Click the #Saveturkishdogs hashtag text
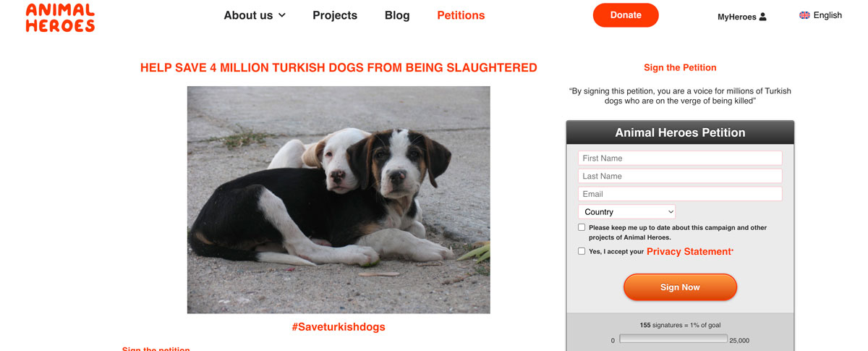Viewport: 868px width, 351px height. [339, 327]
